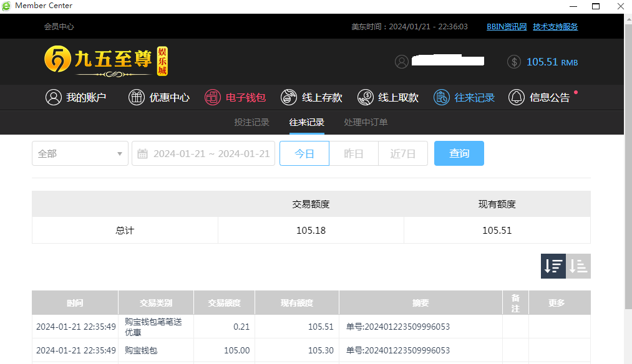Viewport: 632px width, 364px height.
Task: Switch to the 投注记录 tab
Action: 251,122
